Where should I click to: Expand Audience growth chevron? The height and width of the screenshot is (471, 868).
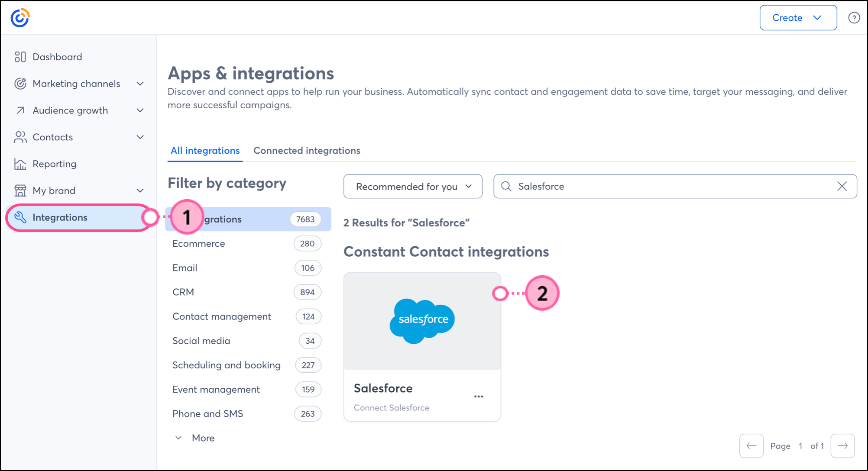140,110
